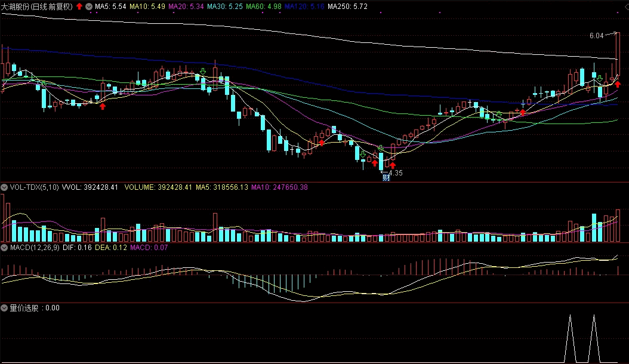Expand the VOL-TDX indicator panel menu
The image size is (629, 364).
tap(4, 187)
